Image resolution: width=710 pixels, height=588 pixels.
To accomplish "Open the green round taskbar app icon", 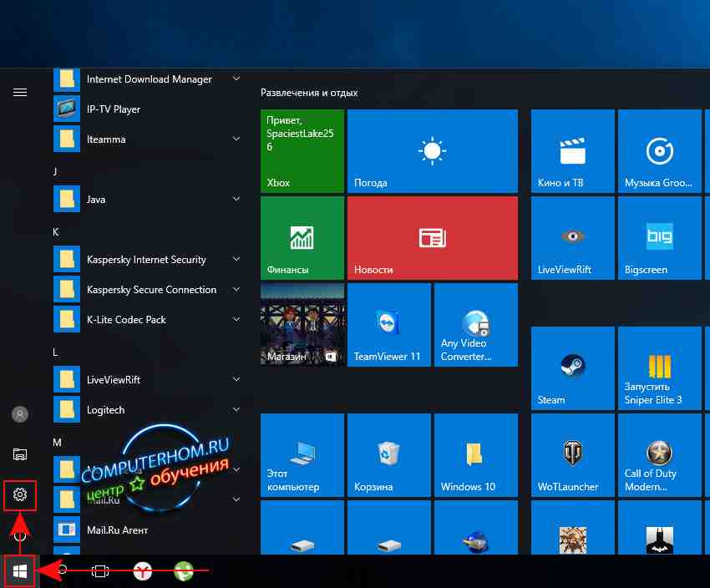I will coord(184,571).
